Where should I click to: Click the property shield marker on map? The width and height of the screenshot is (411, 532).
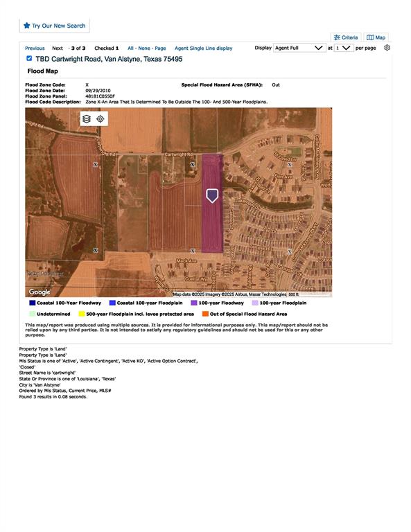[x=212, y=196]
